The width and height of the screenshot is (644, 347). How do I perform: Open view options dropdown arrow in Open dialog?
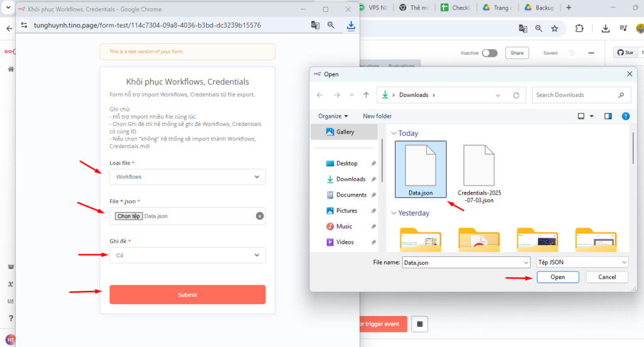(x=592, y=117)
